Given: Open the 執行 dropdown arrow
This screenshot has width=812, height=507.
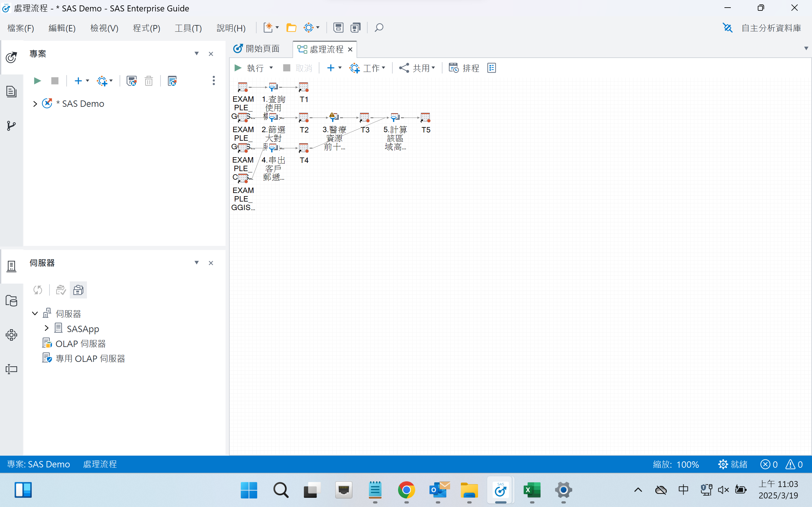Looking at the screenshot, I should pyautogui.click(x=271, y=68).
